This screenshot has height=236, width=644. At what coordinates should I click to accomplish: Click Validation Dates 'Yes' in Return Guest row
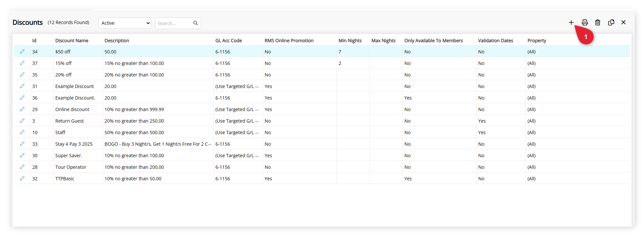482,121
